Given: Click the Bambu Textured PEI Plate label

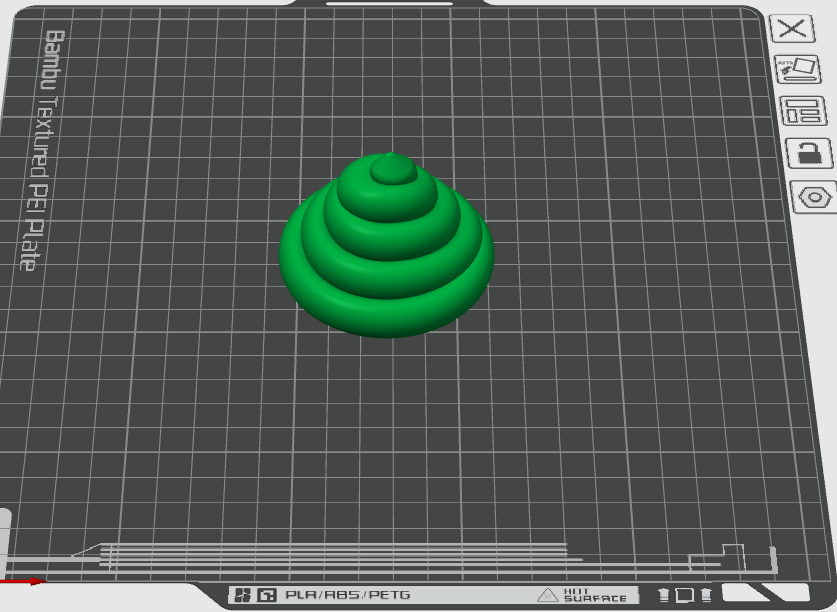Looking at the screenshot, I should [44, 150].
